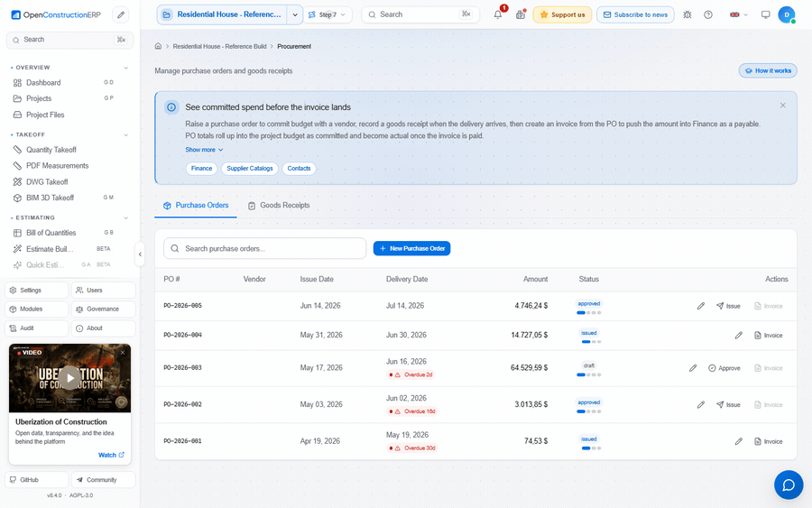Edit purchase order PO-2026-004 with the pencil icon
Screen dimensions: 812x508
738,336
